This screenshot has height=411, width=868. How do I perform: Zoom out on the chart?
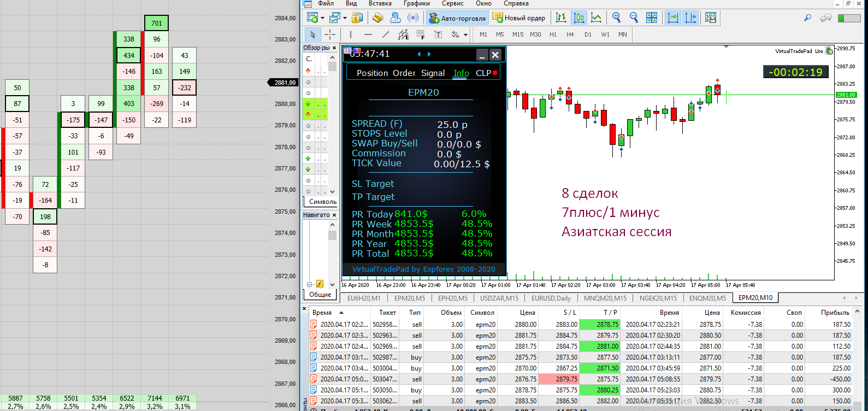pos(634,18)
